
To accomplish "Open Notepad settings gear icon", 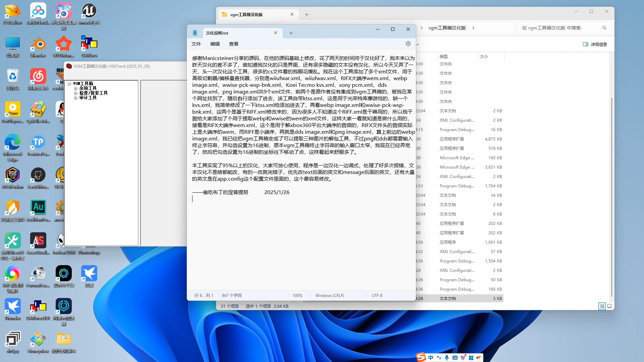I will [408, 44].
